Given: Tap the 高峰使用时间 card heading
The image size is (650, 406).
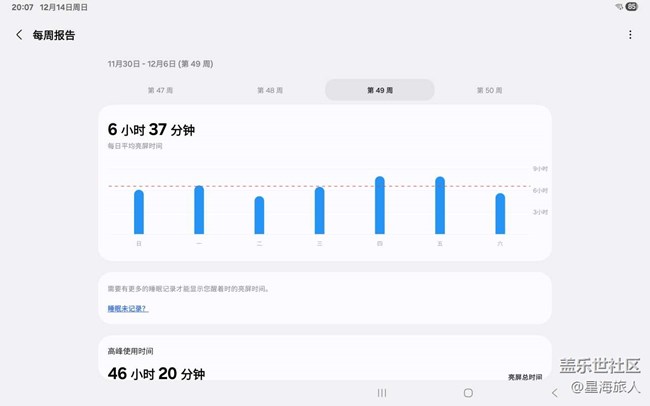Looking at the screenshot, I should coord(130,351).
